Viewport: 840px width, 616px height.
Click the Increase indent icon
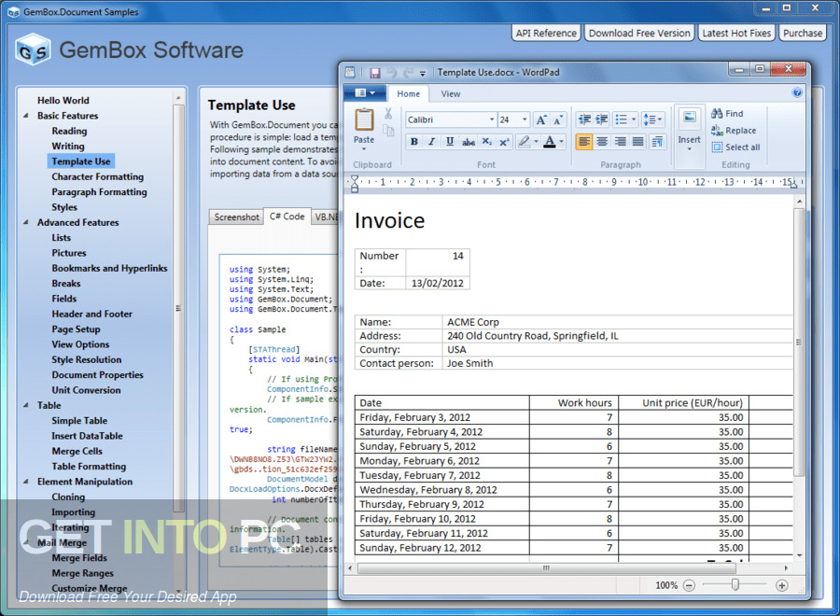(x=602, y=119)
